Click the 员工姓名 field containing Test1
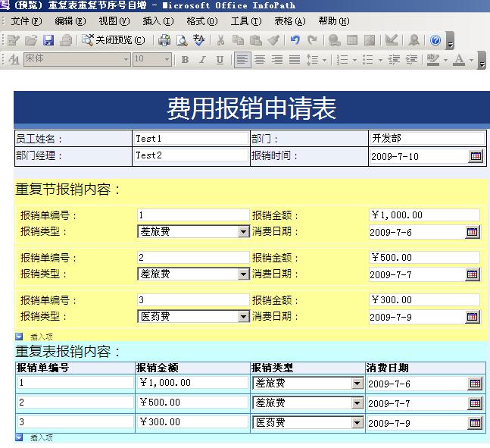The height and width of the screenshot is (448, 490). (191, 139)
